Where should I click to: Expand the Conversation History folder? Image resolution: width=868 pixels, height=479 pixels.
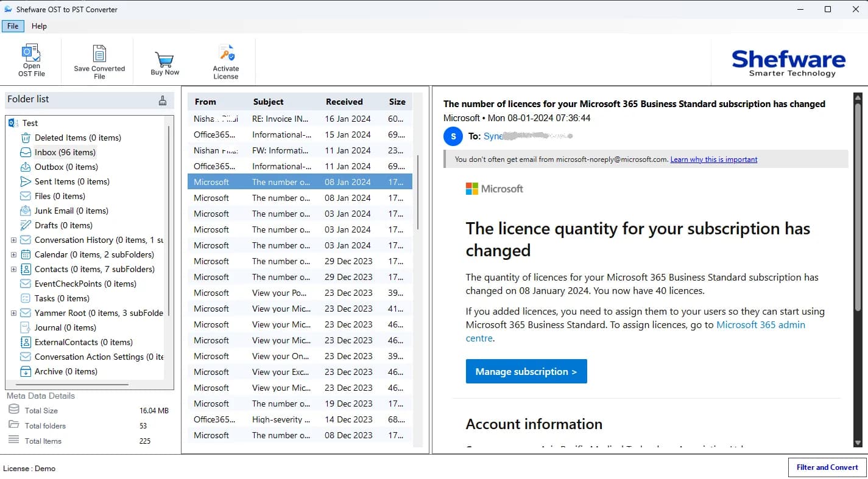point(13,240)
